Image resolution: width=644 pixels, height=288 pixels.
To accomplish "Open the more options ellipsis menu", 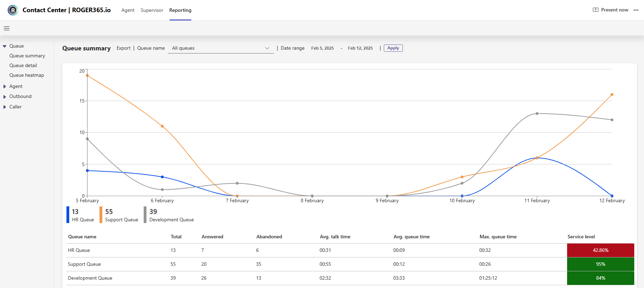I will [636, 10].
